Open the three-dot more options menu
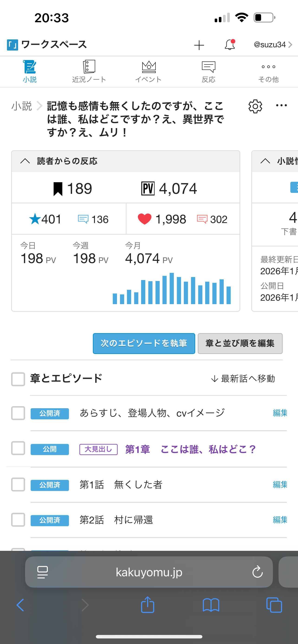 click(x=281, y=105)
